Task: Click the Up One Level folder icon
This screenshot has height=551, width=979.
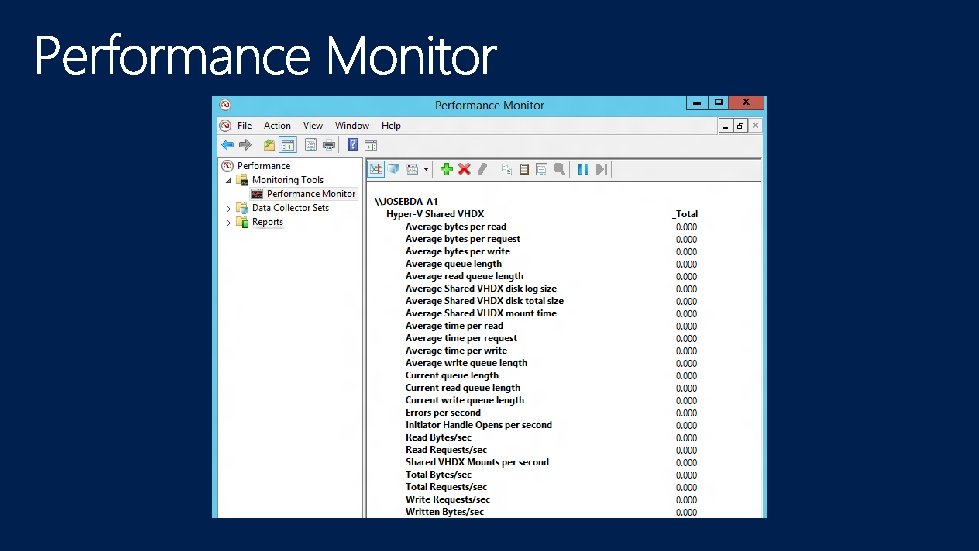Action: click(x=269, y=145)
